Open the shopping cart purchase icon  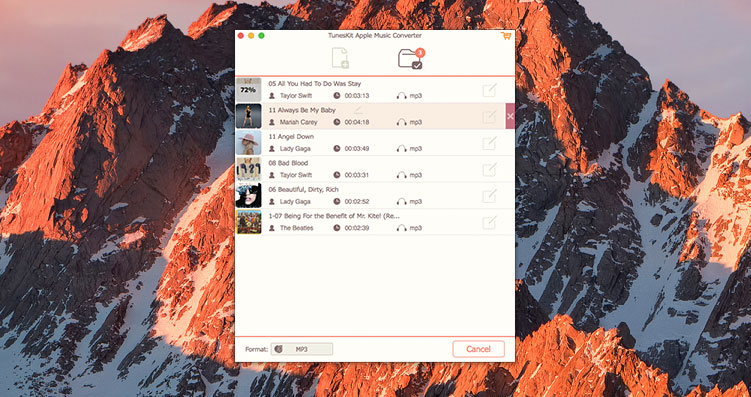click(x=505, y=36)
